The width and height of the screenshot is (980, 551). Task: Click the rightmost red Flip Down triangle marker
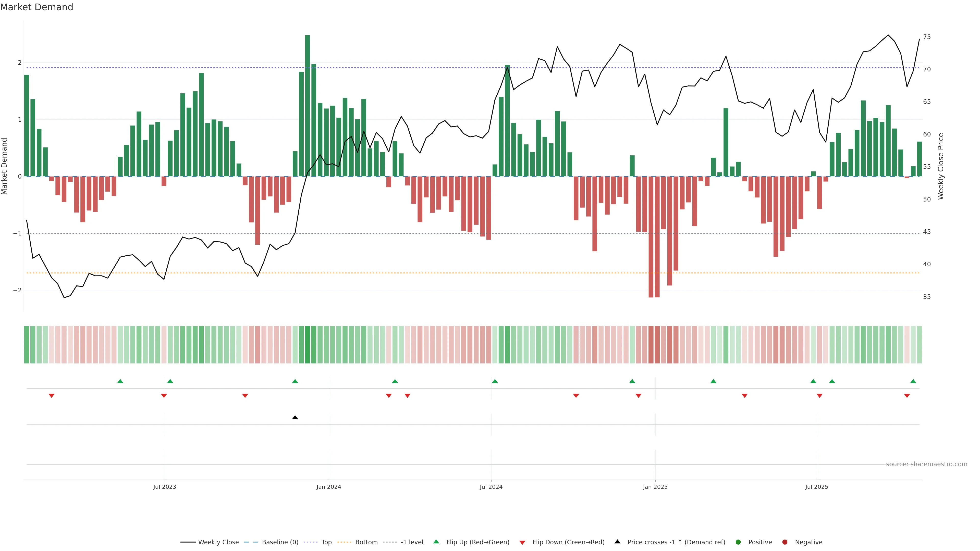907,396
